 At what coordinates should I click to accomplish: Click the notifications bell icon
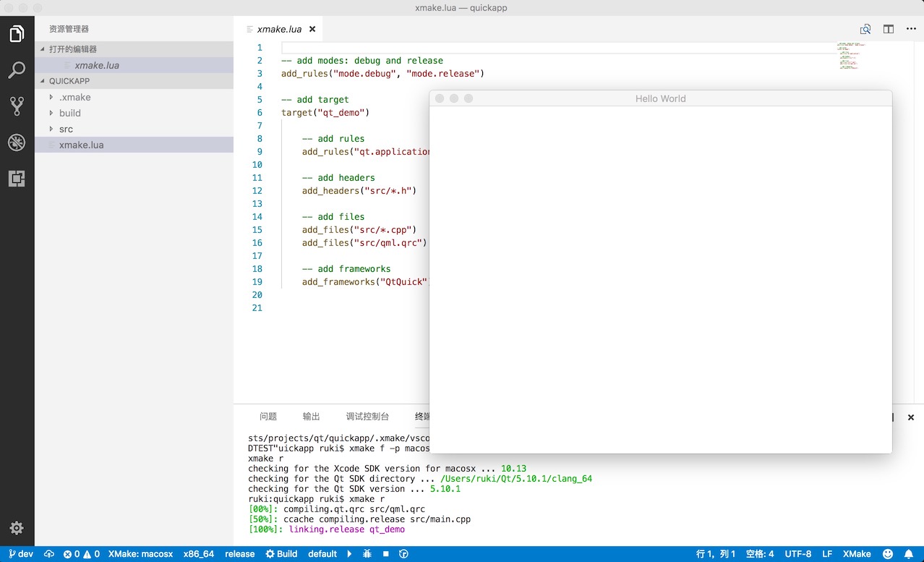pyautogui.click(x=910, y=554)
